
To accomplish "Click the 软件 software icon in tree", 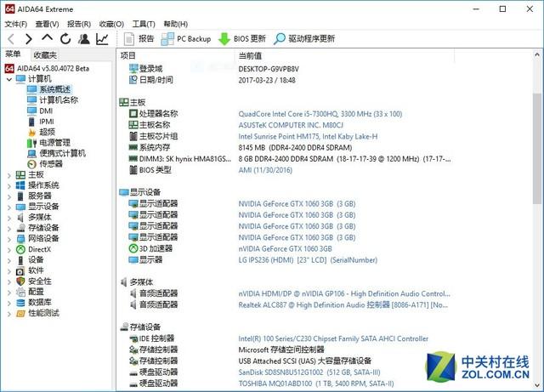I will coord(20,270).
